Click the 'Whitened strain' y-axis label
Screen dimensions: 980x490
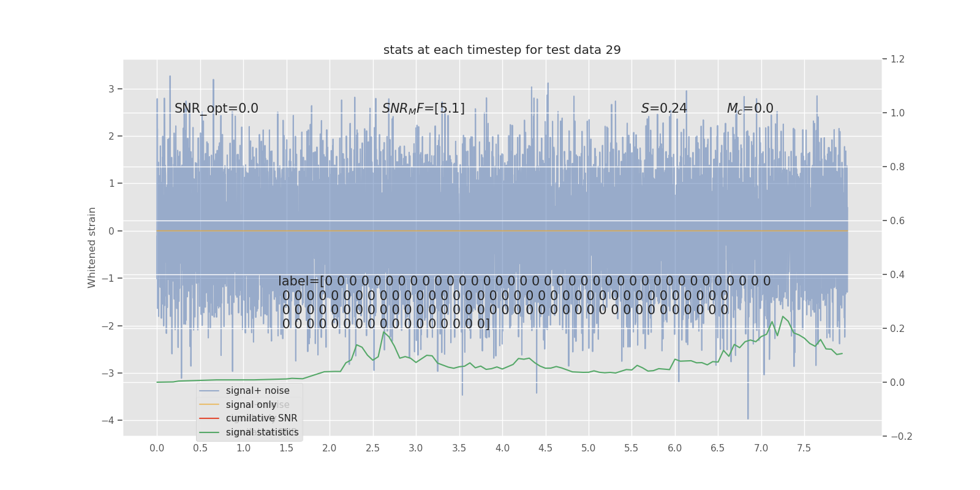pyautogui.click(x=92, y=247)
